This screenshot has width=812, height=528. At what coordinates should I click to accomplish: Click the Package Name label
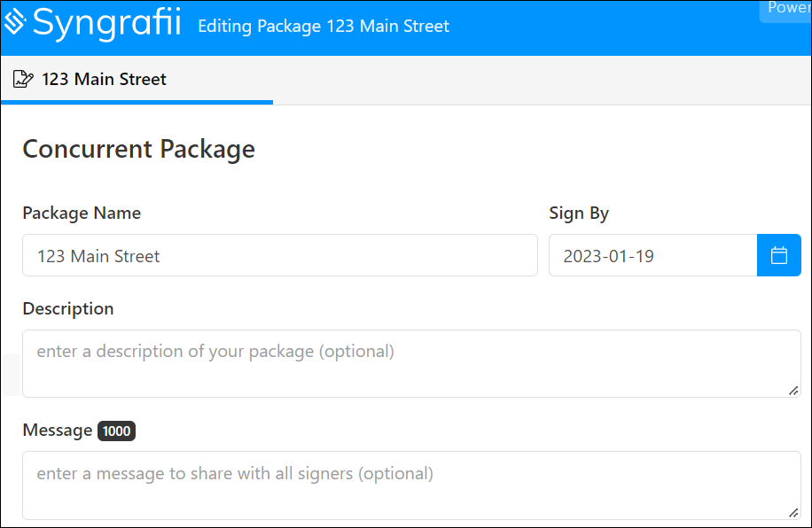click(82, 213)
